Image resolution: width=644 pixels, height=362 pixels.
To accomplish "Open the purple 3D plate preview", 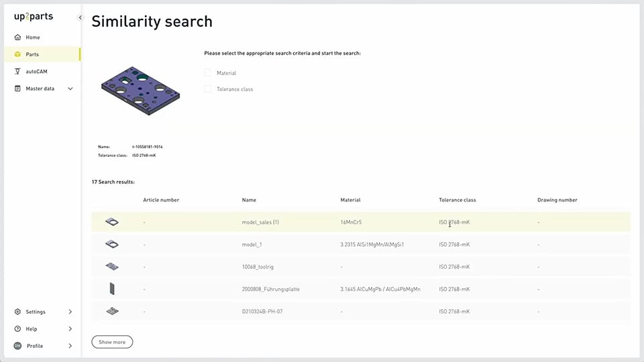I will click(x=140, y=90).
